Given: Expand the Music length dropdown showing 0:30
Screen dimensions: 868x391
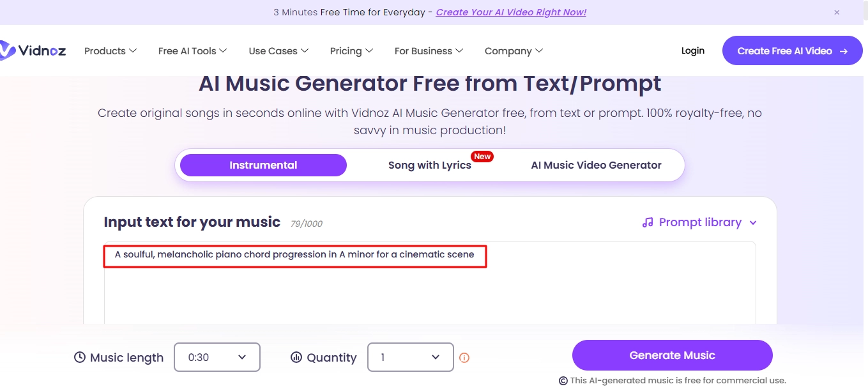Looking at the screenshot, I should coord(217,357).
